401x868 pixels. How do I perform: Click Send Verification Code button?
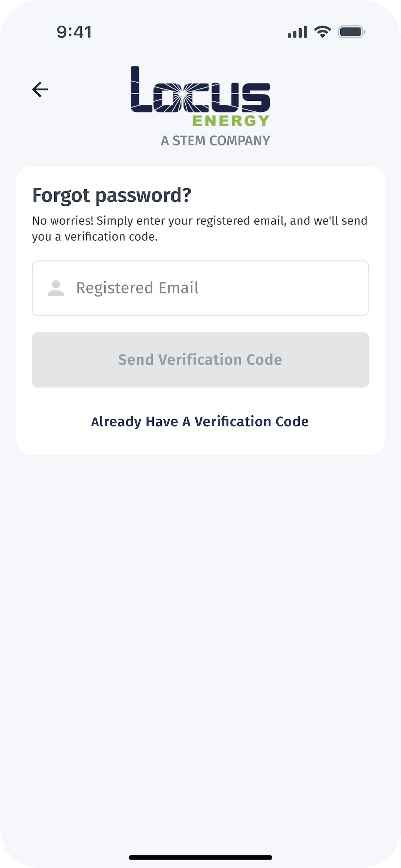pos(200,360)
